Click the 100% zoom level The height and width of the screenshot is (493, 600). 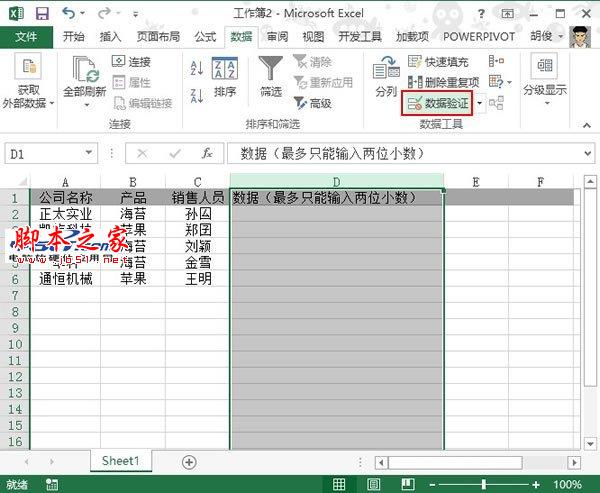click(567, 485)
